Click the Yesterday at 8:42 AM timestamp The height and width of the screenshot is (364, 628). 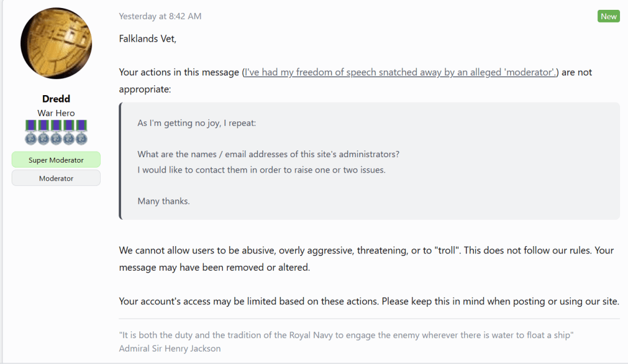[x=160, y=17]
